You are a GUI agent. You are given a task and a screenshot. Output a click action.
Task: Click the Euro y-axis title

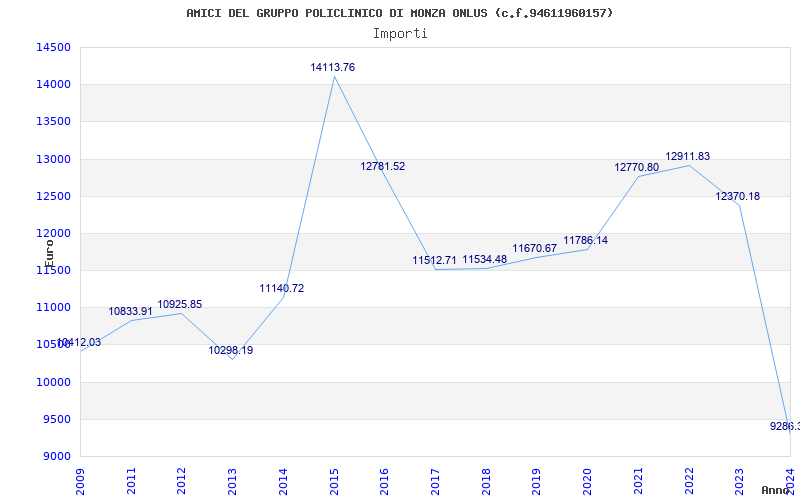(x=49, y=254)
